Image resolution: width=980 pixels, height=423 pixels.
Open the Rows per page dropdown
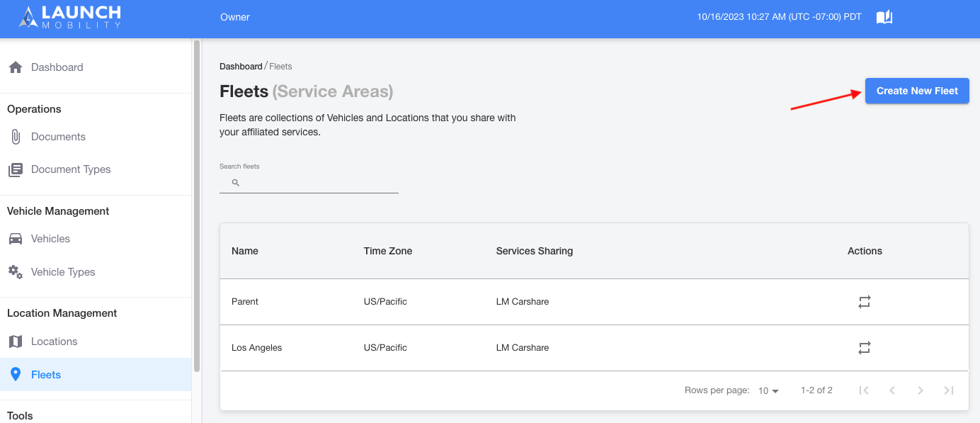point(768,391)
